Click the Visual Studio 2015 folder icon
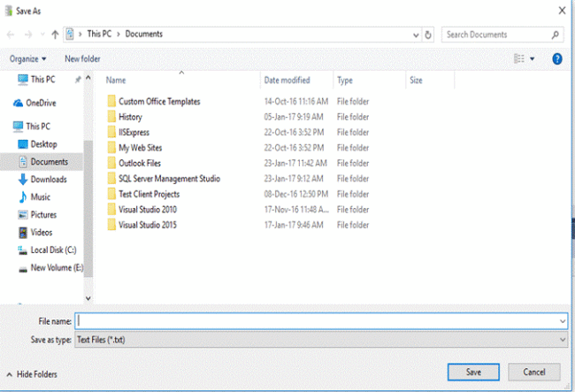 click(x=111, y=225)
